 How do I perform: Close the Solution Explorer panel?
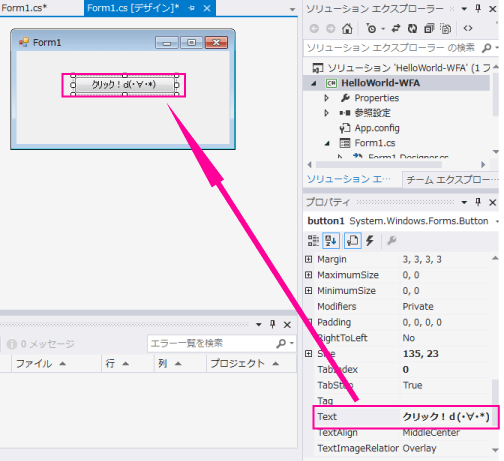492,9
